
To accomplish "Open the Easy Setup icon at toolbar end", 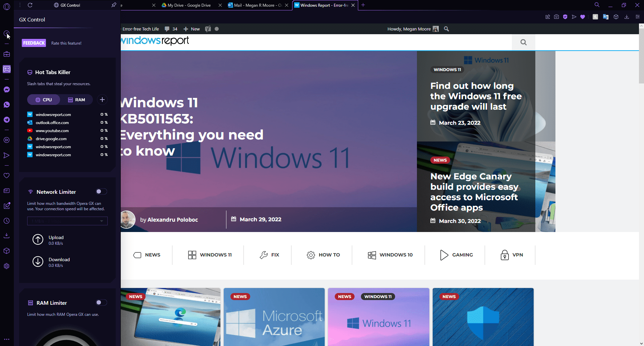I will tap(638, 17).
